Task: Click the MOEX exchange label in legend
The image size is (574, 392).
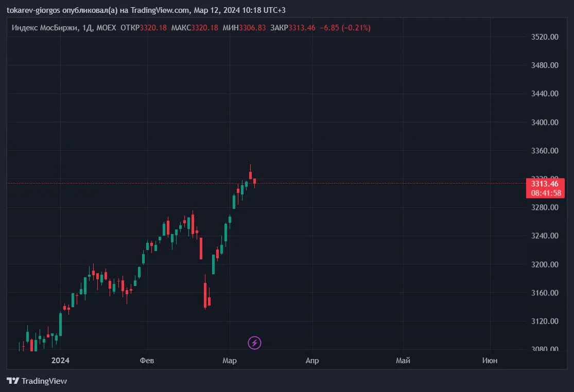Action: tap(106, 28)
